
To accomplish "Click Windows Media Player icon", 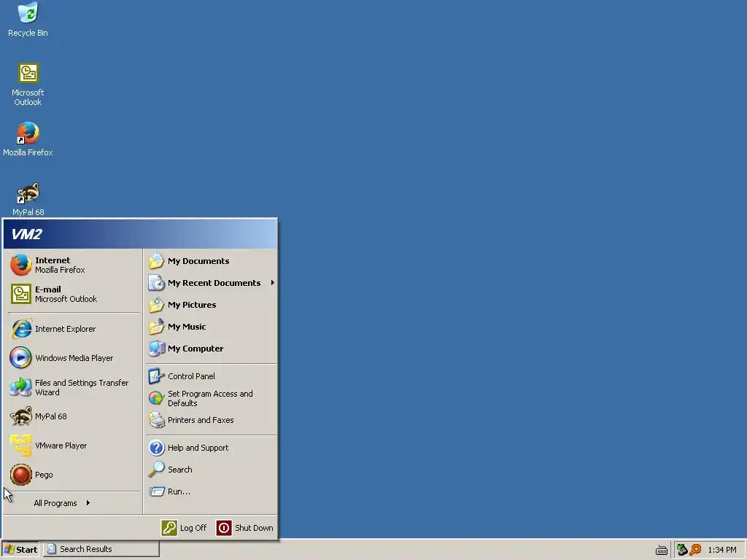I will 21,358.
